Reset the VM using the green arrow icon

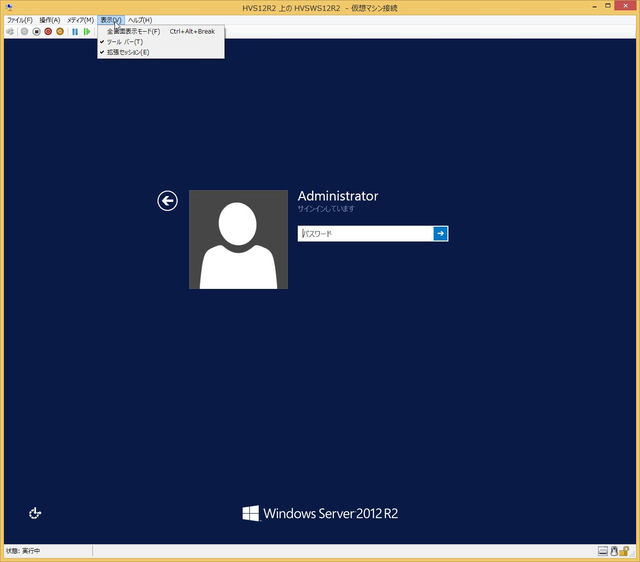point(87,31)
